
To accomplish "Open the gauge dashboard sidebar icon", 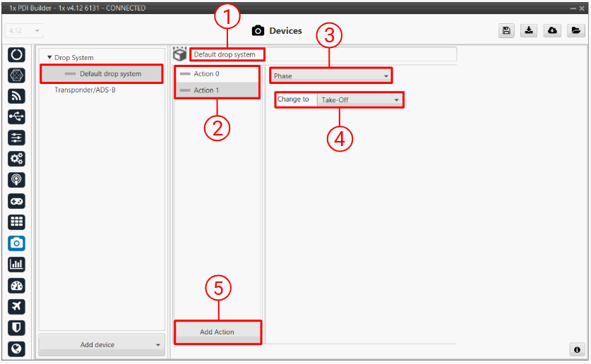I will [x=16, y=286].
